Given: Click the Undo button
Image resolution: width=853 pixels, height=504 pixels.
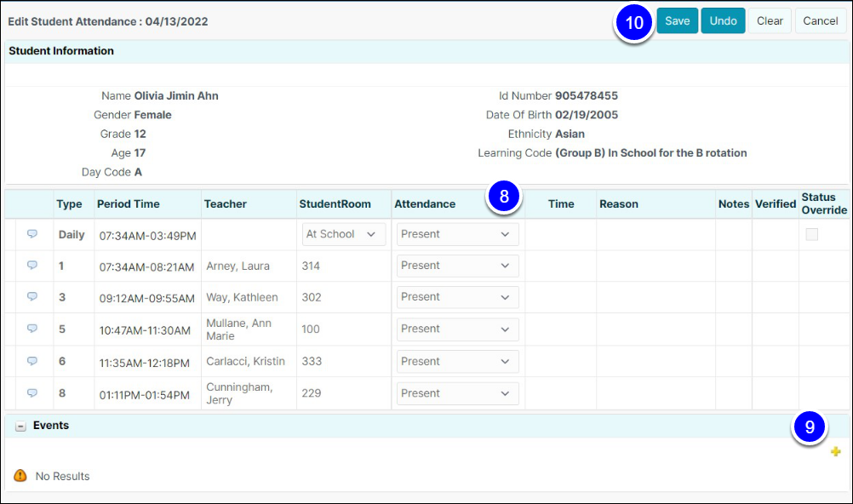Looking at the screenshot, I should tap(723, 20).
